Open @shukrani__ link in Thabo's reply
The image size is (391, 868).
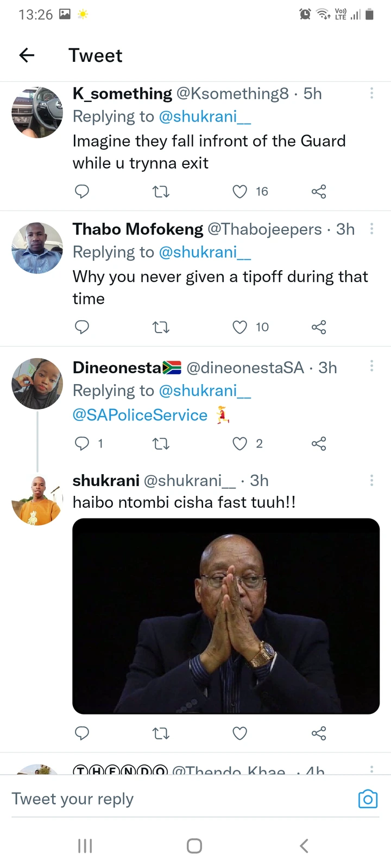pos(205,252)
